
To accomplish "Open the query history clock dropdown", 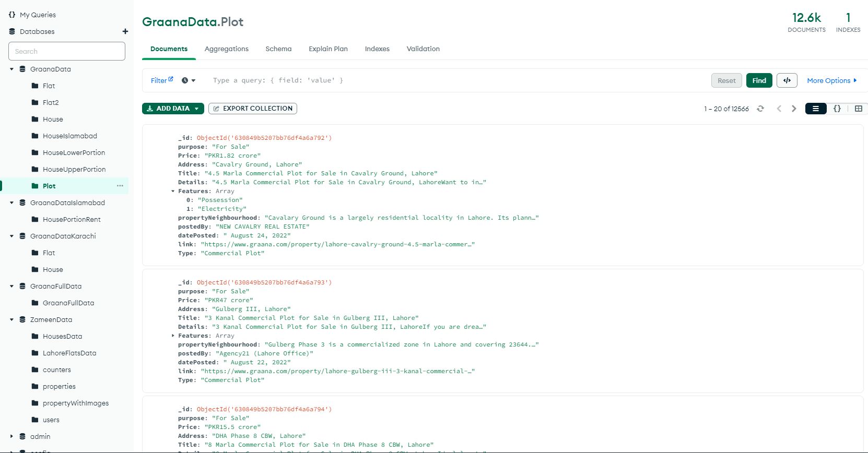I will tap(189, 80).
